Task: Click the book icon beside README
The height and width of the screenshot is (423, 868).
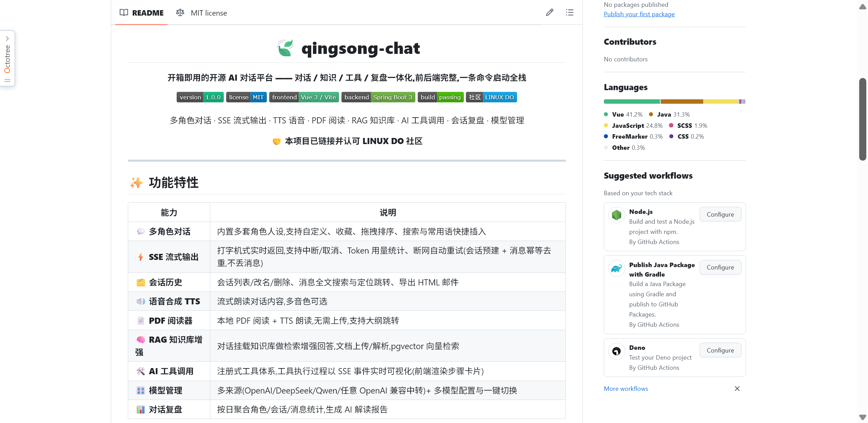Action: tap(124, 13)
